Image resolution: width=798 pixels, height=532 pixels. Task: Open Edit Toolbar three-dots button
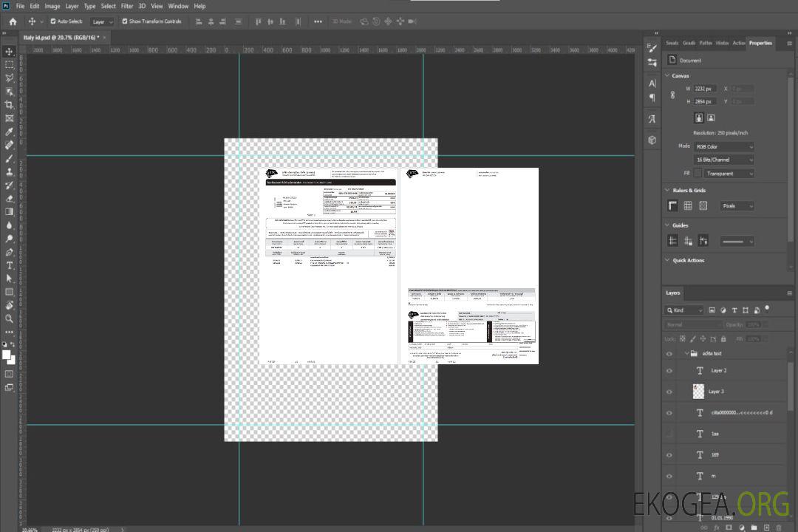pyautogui.click(x=9, y=332)
